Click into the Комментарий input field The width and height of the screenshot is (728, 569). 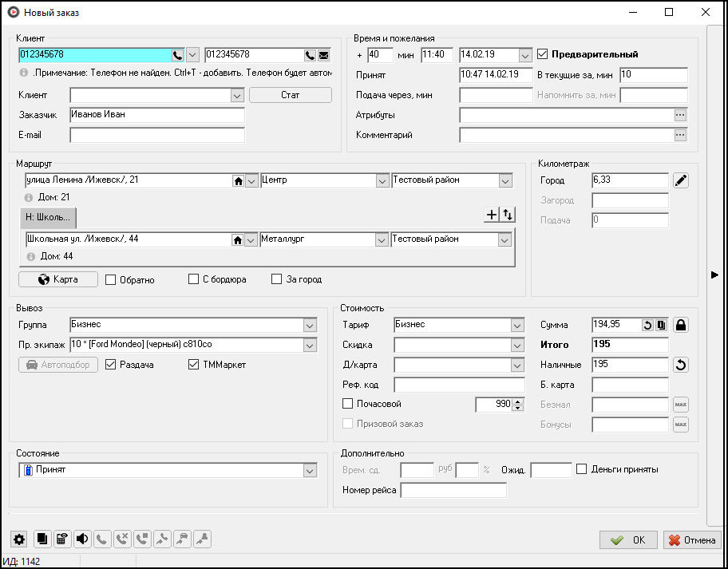566,135
